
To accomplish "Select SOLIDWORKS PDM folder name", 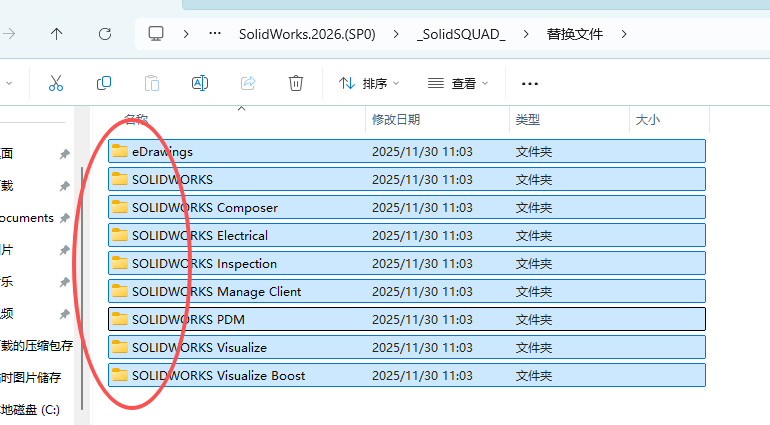I will (x=188, y=319).
